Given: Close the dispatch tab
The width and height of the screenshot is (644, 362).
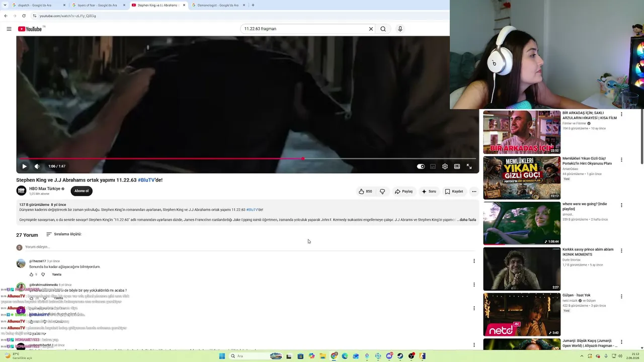Looking at the screenshot, I should [x=64, y=5].
